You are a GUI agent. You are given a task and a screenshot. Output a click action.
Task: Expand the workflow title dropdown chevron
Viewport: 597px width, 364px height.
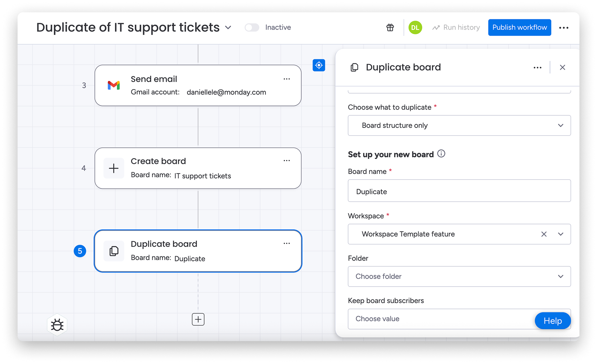tap(228, 27)
